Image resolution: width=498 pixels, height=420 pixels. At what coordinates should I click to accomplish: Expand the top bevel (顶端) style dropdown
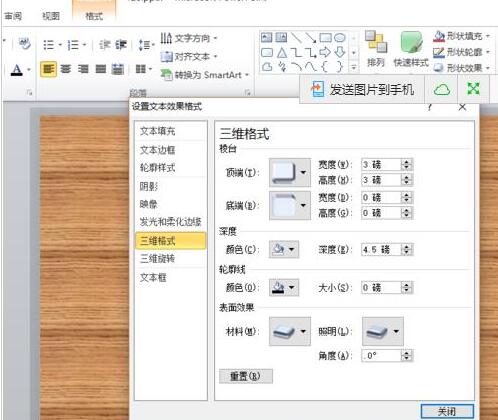point(290,172)
